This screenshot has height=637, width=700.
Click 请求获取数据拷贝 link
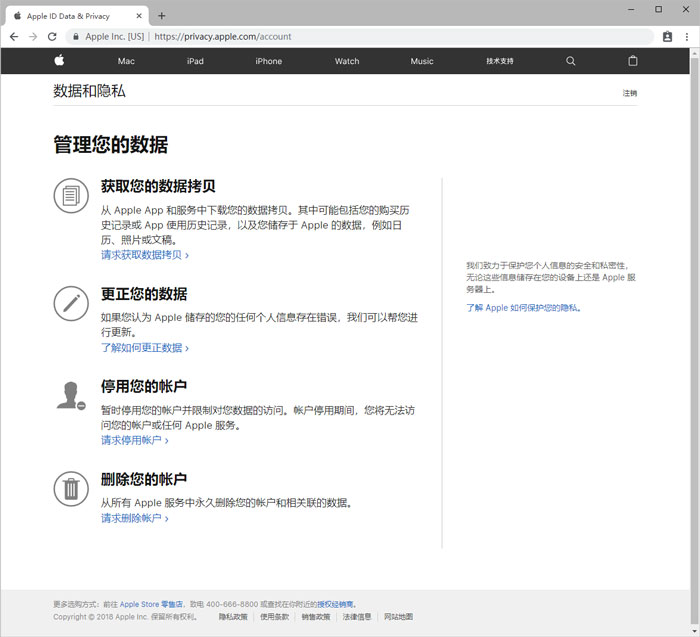(145, 255)
